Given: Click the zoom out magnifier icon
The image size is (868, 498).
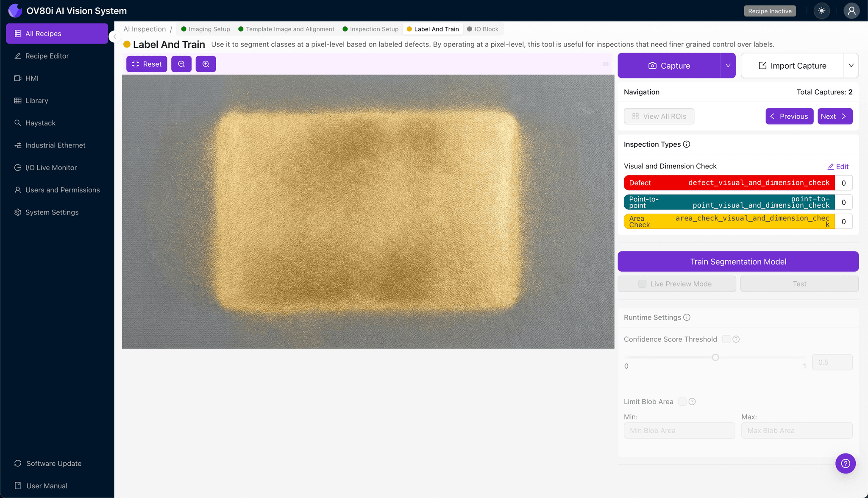Looking at the screenshot, I should click(x=181, y=64).
